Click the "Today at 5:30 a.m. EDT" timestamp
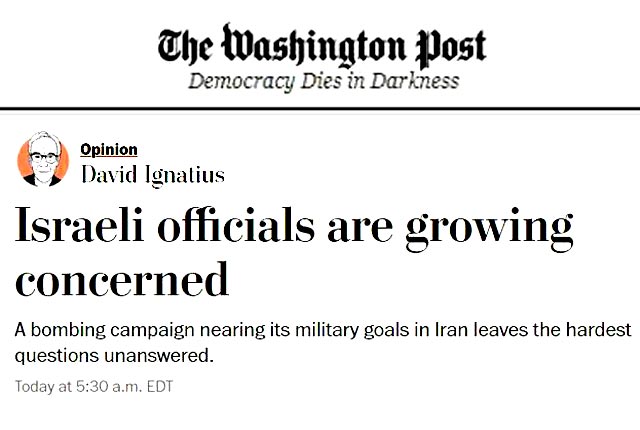 tap(94, 384)
